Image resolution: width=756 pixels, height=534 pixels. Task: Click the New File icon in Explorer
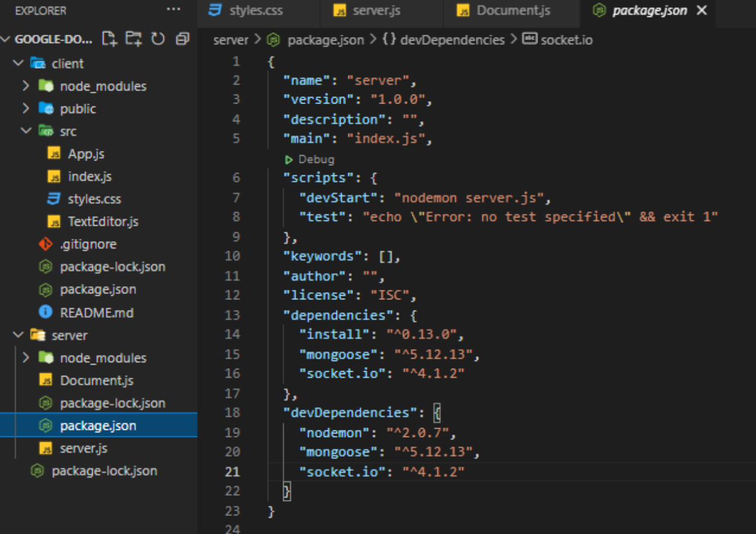pyautogui.click(x=109, y=40)
